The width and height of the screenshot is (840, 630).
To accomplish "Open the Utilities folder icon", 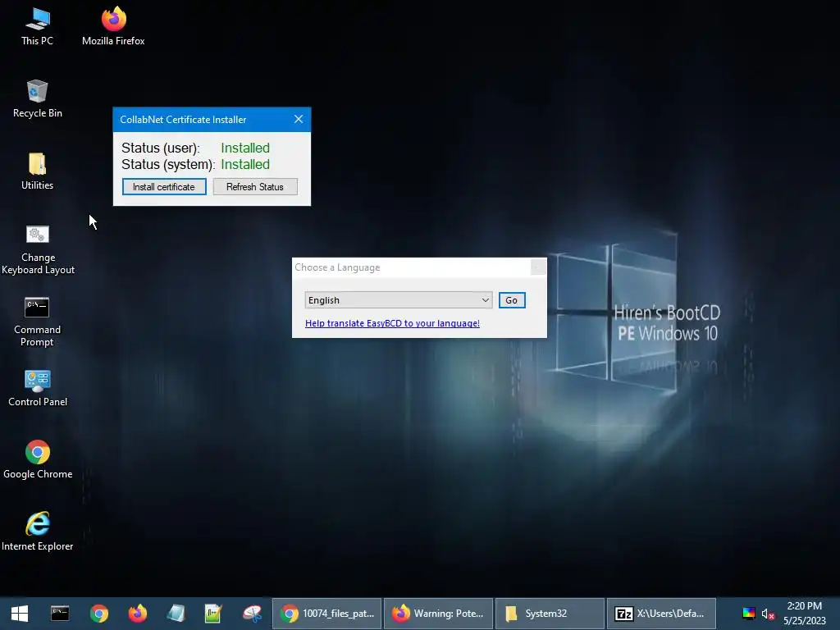I will pyautogui.click(x=38, y=171).
